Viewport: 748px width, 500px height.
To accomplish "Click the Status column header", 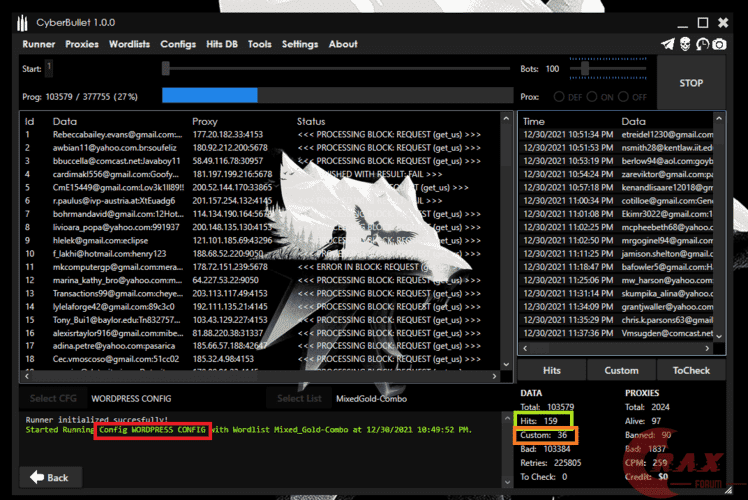I will [x=311, y=122].
